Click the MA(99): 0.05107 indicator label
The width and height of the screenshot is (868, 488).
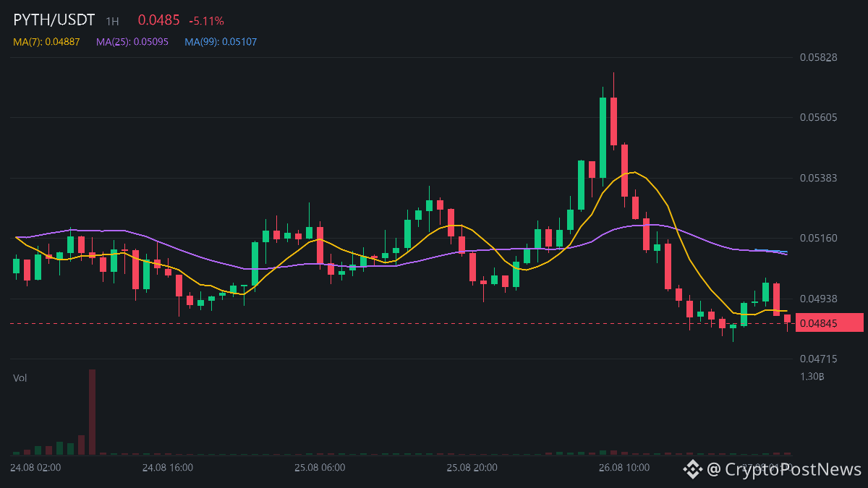coord(221,42)
